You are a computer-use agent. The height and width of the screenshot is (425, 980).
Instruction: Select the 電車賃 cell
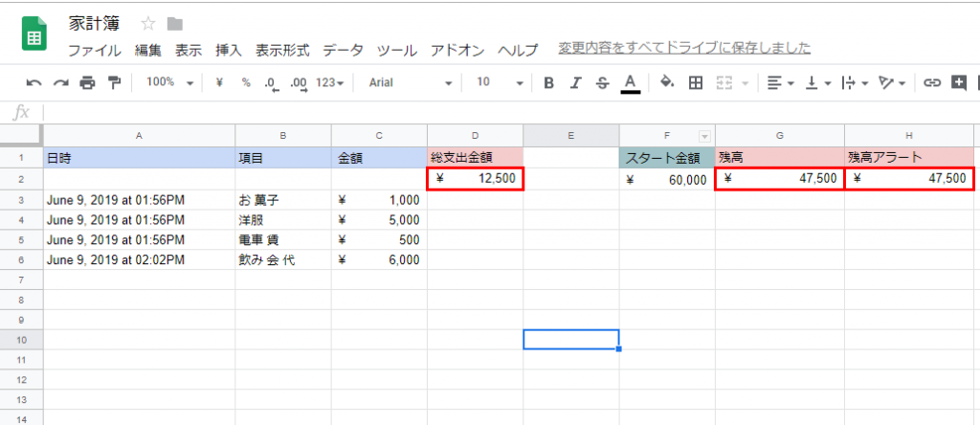[283, 240]
